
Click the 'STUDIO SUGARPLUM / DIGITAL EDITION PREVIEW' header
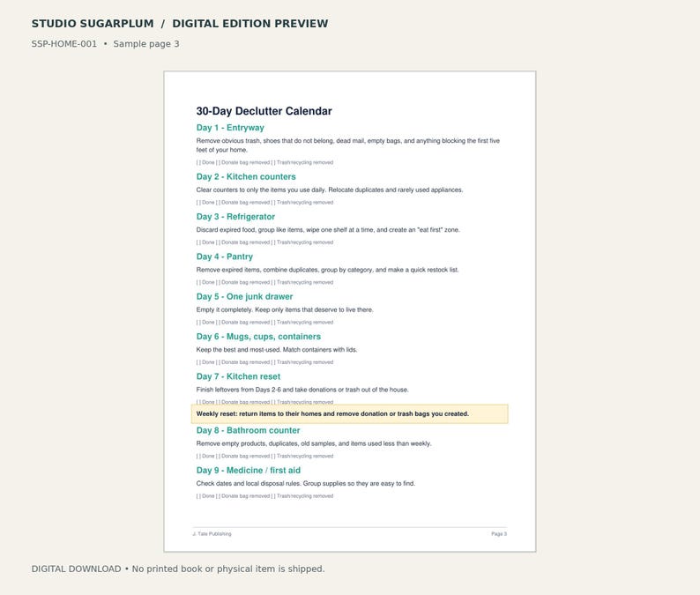point(180,24)
